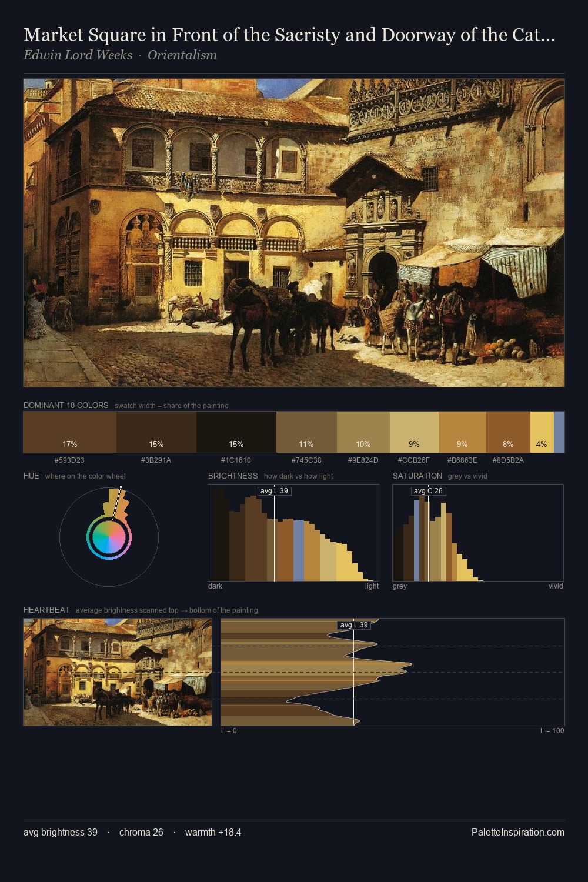
Task: Select the narrow blue-grey swatch at palette end
Action: point(559,432)
